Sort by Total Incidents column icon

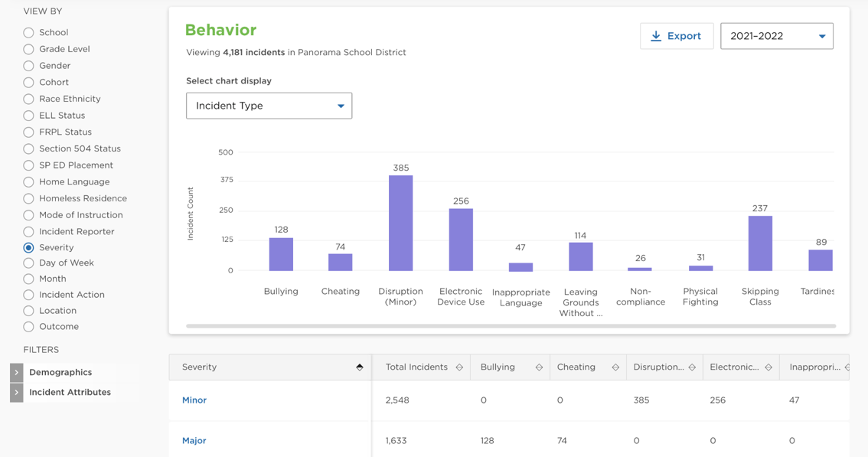coord(459,367)
